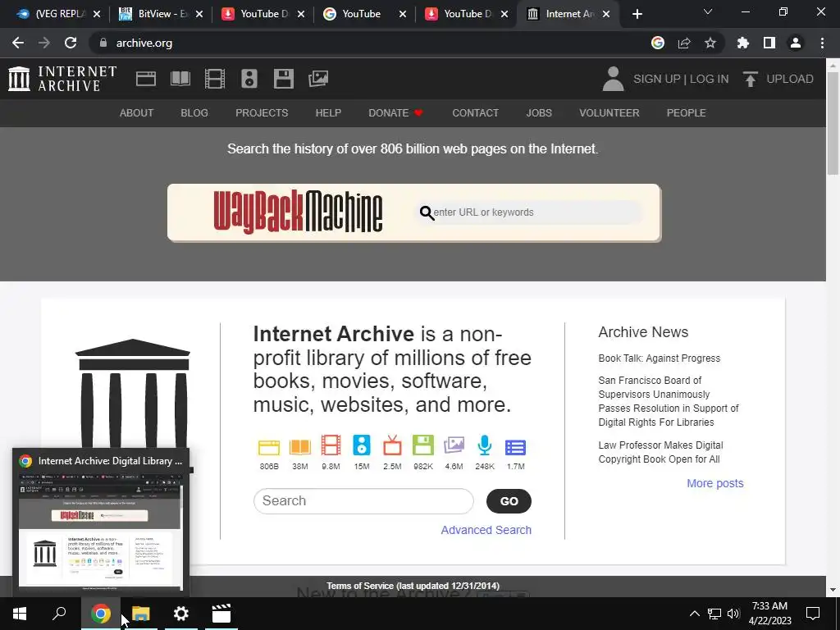840x630 pixels.
Task: Open the 38M texts collection icon
Action: [x=300, y=447]
